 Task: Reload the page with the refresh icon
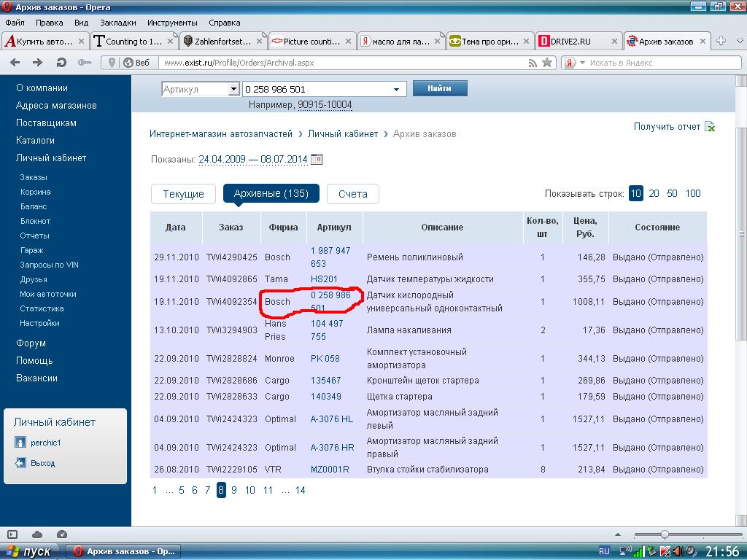61,63
